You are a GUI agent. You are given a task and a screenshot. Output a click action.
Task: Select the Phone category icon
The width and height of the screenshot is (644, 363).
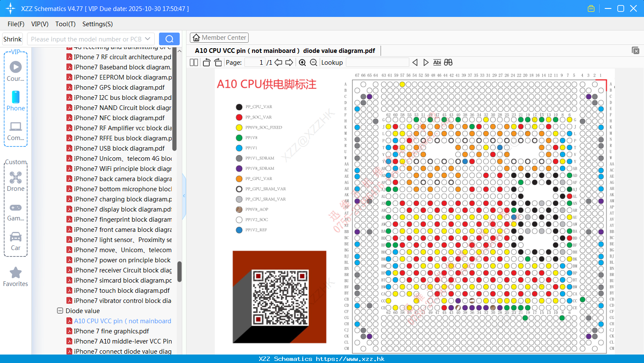click(16, 101)
